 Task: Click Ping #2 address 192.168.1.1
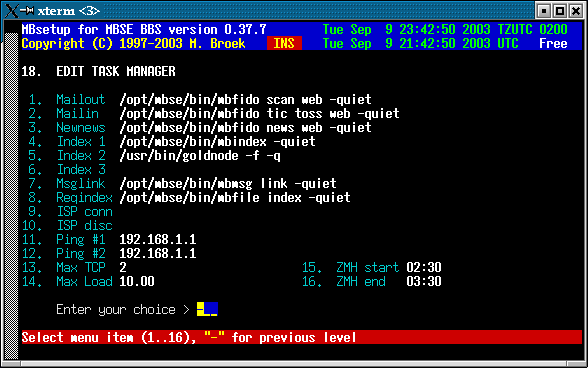158,254
